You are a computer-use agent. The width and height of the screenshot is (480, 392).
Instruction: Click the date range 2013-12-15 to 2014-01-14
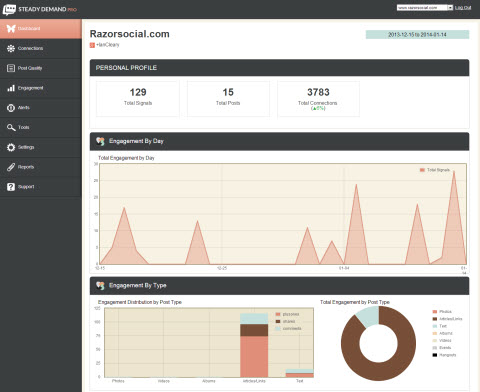[417, 35]
